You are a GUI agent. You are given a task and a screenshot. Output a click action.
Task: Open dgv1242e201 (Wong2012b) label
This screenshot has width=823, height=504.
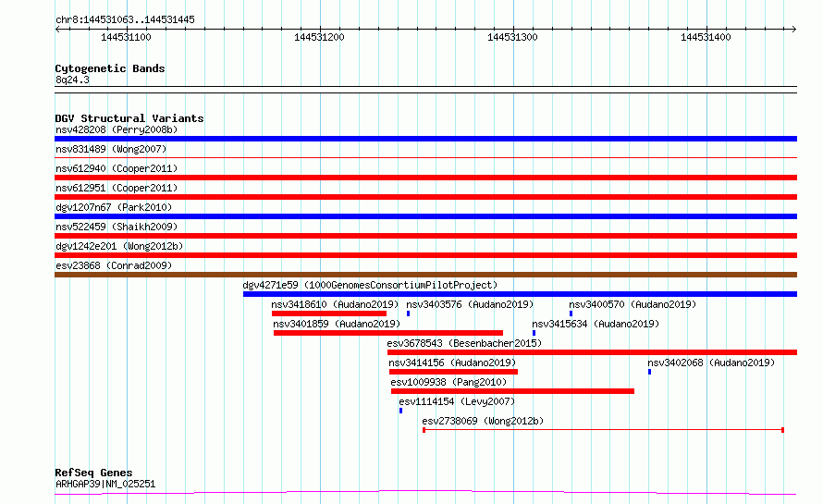119,246
